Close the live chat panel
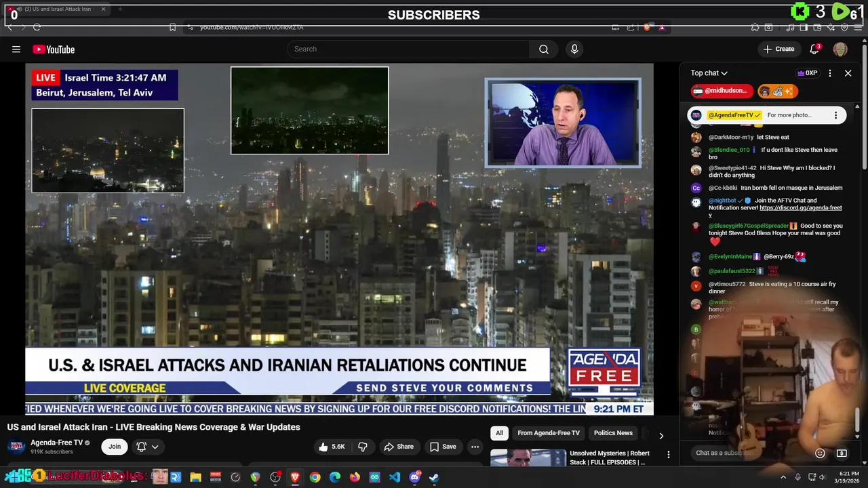Screen dimensions: 868x488 click(848, 73)
